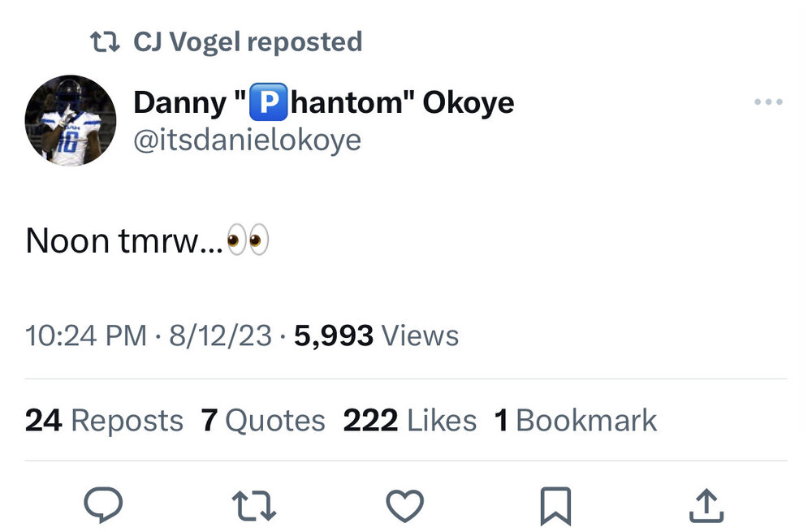Click the 10:24 PM timestamp
The height and width of the screenshot is (532, 812).
pos(86,335)
